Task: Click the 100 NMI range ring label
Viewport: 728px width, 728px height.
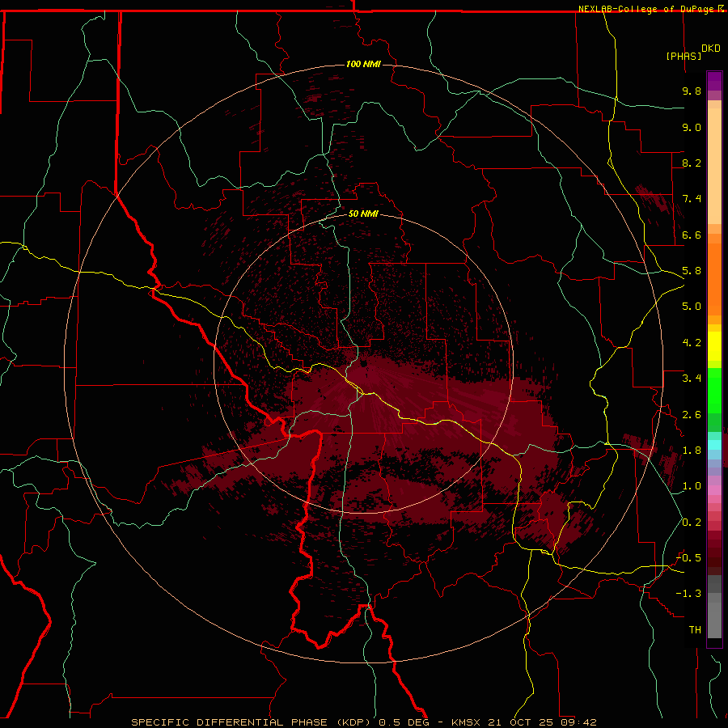Action: click(363, 64)
